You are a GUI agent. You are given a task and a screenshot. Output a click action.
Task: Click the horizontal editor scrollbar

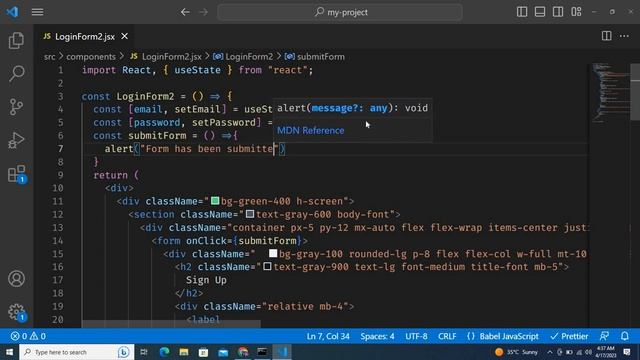(171, 324)
